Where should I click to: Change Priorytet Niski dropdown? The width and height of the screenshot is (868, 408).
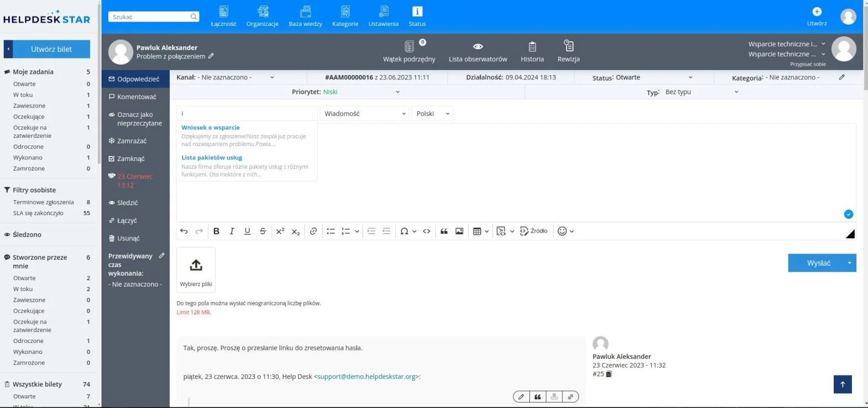[362, 92]
